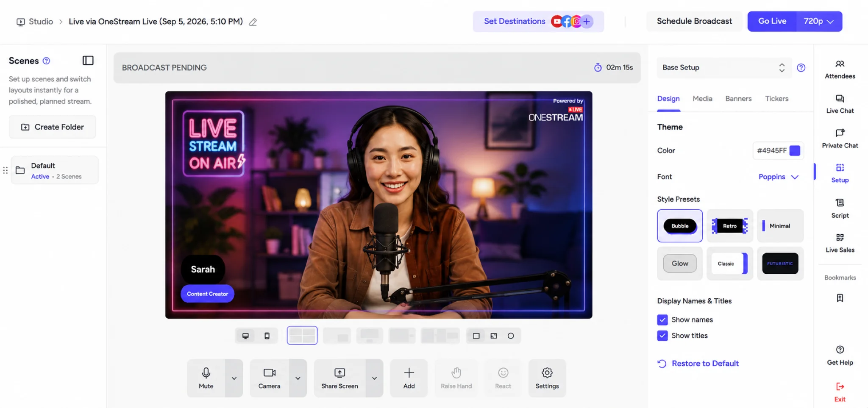Uncheck the Show names checkbox
Screen dimensions: 868x408
tap(662, 320)
